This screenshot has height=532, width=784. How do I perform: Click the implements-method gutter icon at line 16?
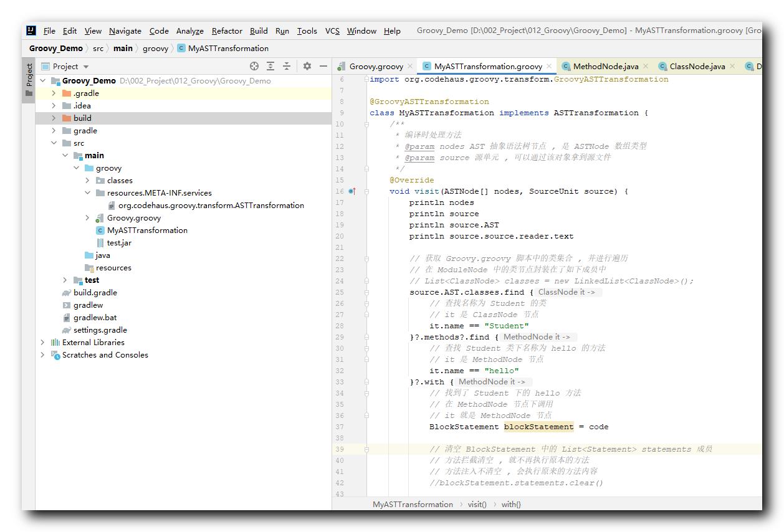point(352,191)
